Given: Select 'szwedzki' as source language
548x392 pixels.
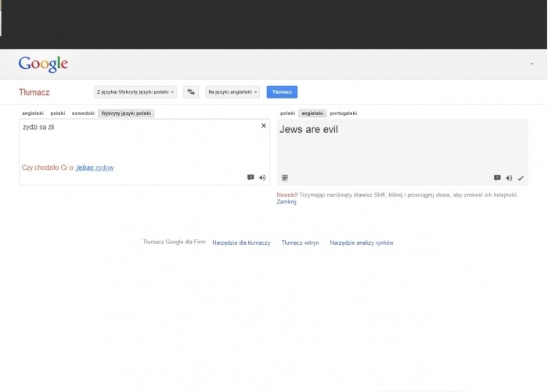Looking at the screenshot, I should point(83,113).
